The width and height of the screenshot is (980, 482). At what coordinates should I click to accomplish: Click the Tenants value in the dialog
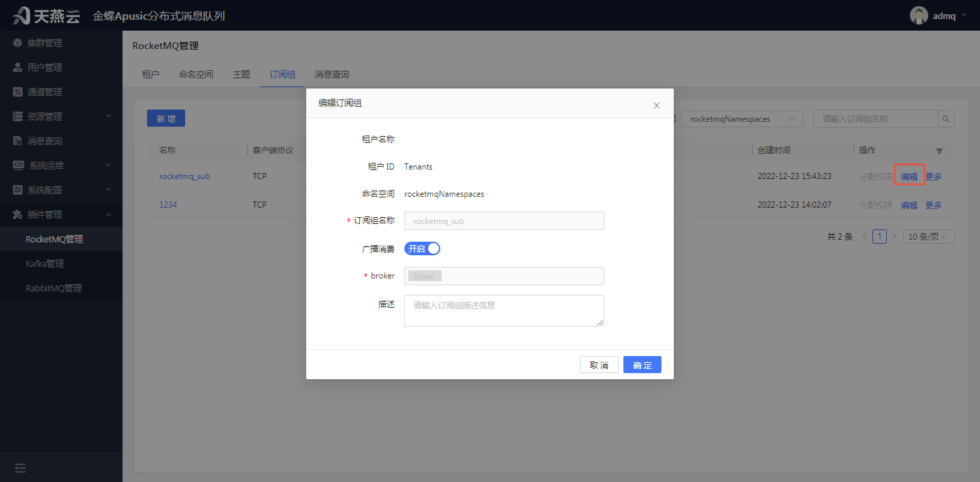coord(419,167)
